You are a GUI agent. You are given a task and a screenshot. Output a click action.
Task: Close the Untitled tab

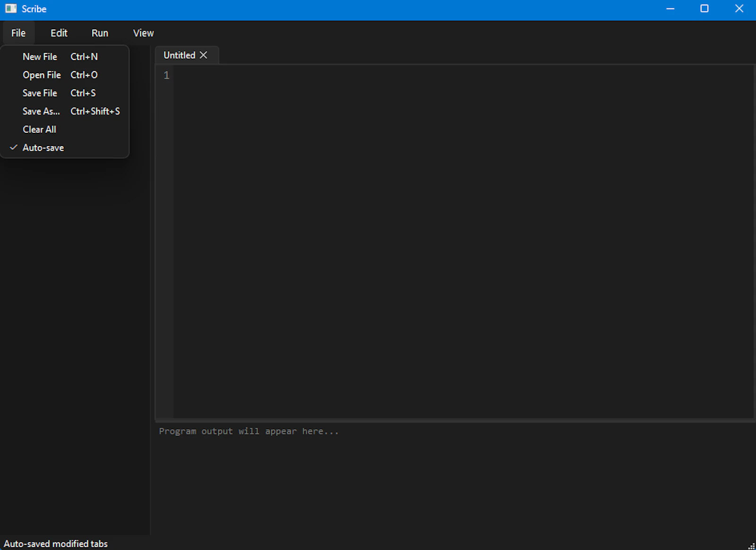(x=204, y=55)
